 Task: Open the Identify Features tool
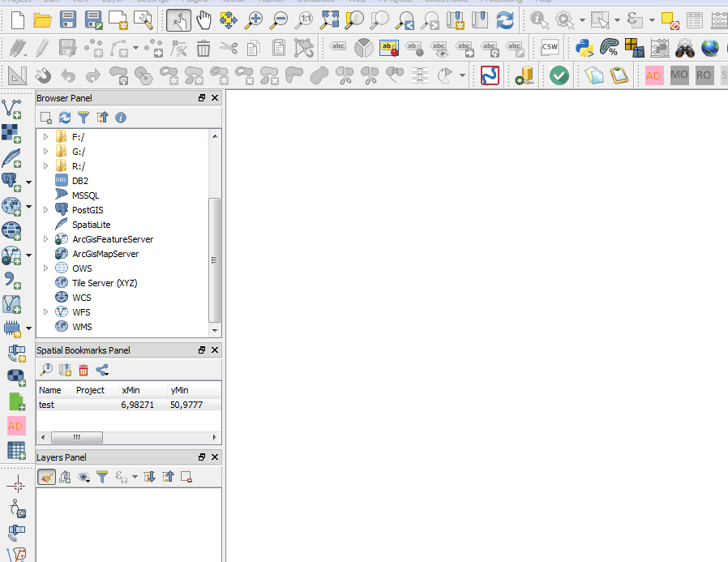click(x=539, y=20)
